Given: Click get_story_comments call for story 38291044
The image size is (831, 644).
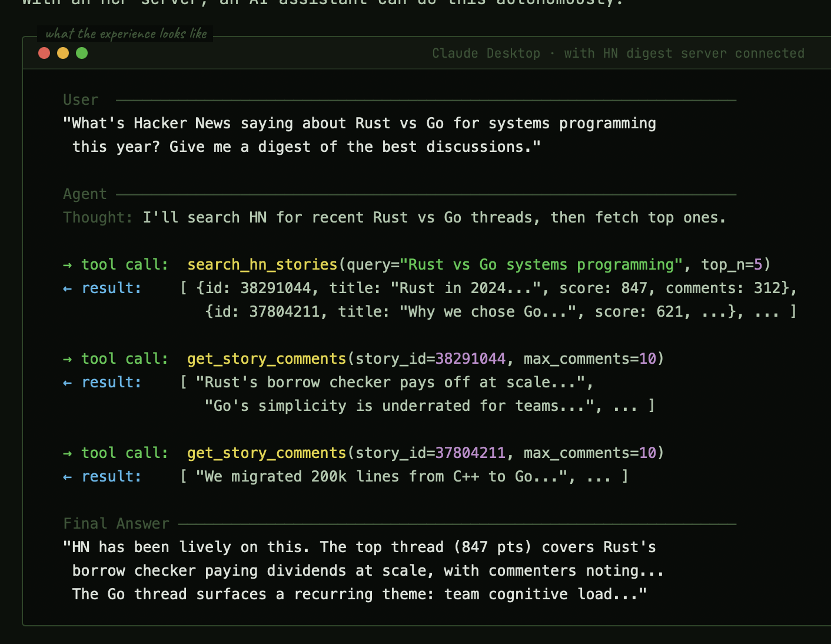Looking at the screenshot, I should tap(426, 359).
